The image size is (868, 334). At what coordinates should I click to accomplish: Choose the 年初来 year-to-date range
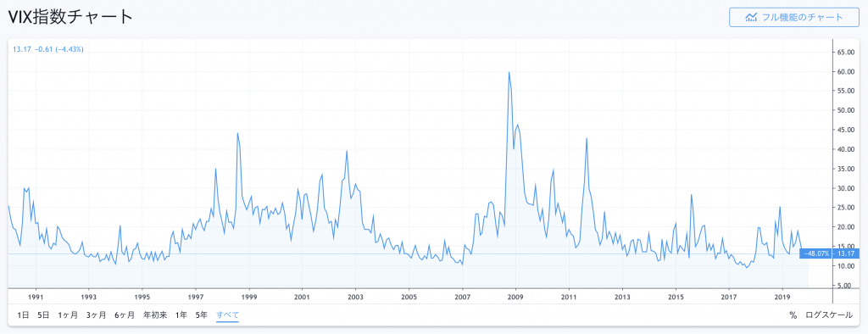click(154, 315)
